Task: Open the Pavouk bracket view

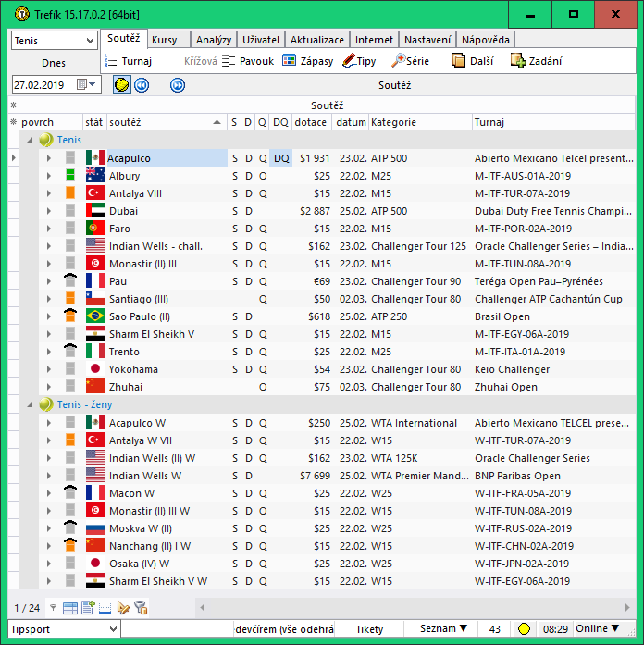Action: [x=247, y=61]
